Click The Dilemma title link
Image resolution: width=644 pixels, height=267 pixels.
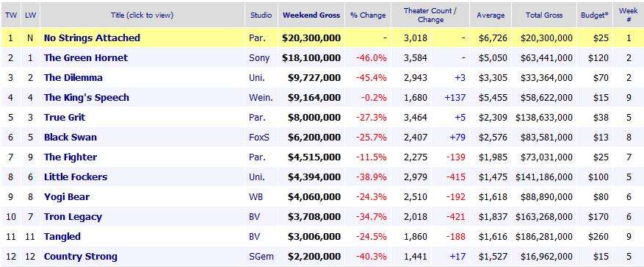(x=73, y=78)
